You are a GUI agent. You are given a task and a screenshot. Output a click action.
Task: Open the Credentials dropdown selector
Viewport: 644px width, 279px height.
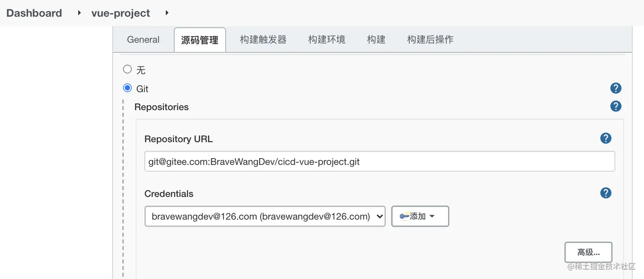point(265,216)
